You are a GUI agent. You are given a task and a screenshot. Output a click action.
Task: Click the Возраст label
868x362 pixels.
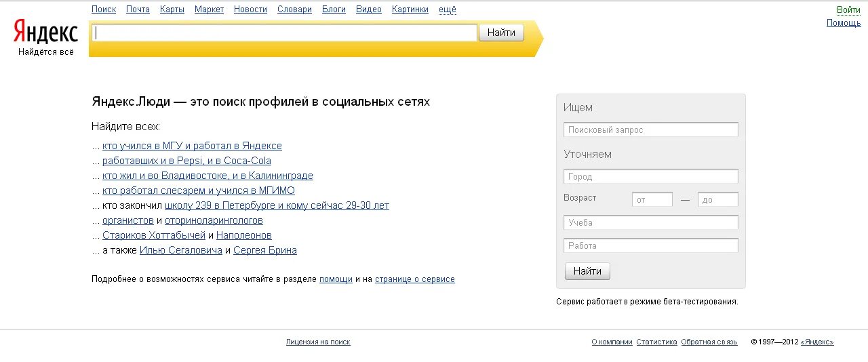coord(580,198)
